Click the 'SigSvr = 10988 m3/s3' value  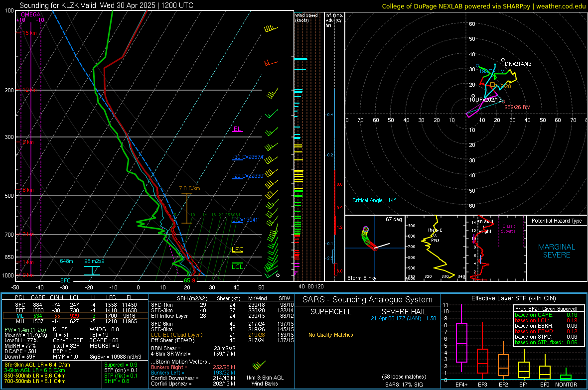point(116,357)
